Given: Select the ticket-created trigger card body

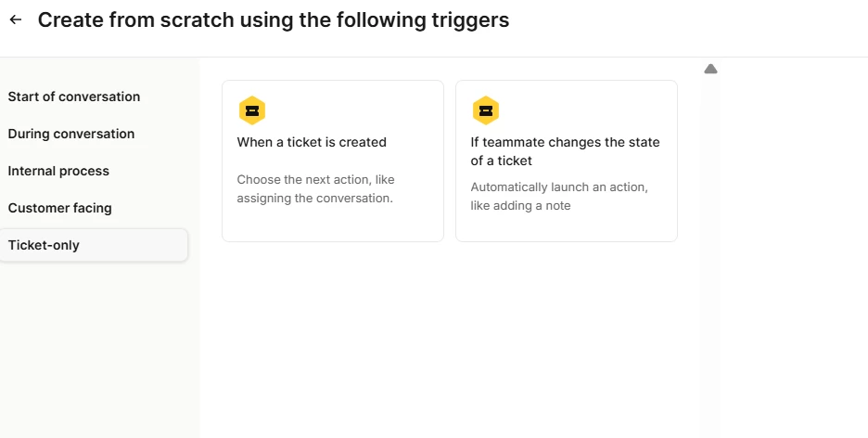Looking at the screenshot, I should pyautogui.click(x=333, y=161).
